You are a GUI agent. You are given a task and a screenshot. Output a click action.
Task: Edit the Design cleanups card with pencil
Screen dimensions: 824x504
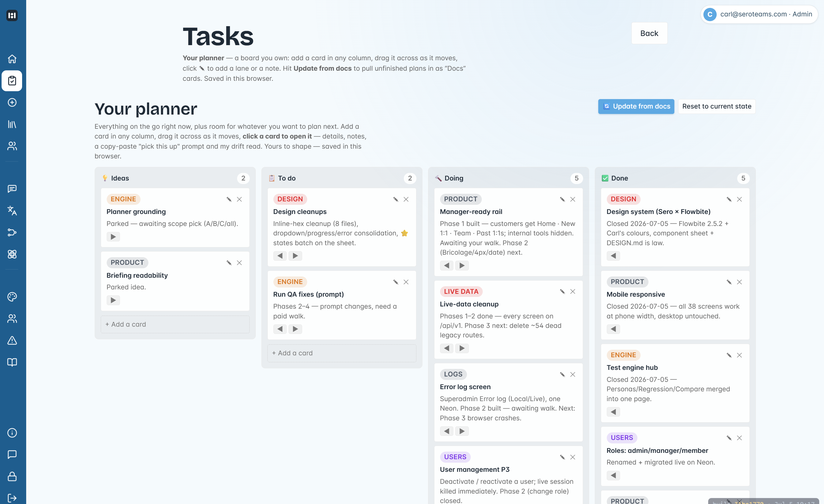point(396,199)
